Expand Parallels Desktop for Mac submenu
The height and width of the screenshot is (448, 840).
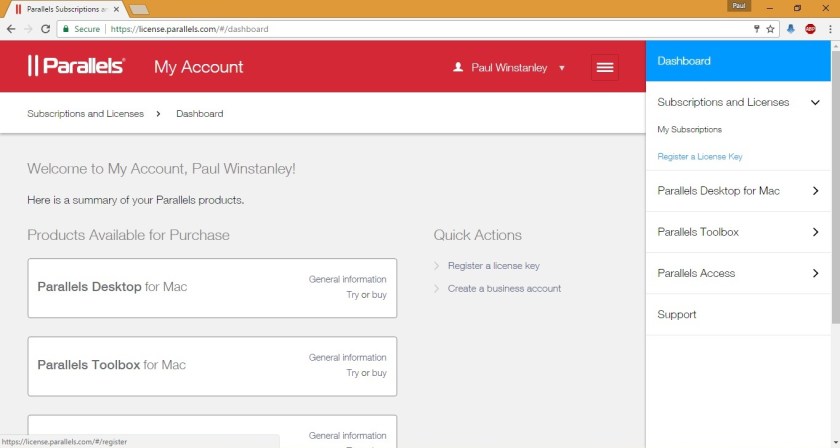click(815, 191)
